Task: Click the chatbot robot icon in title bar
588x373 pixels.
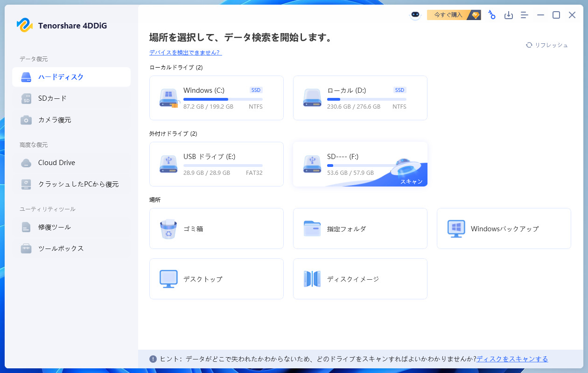Action: 415,15
